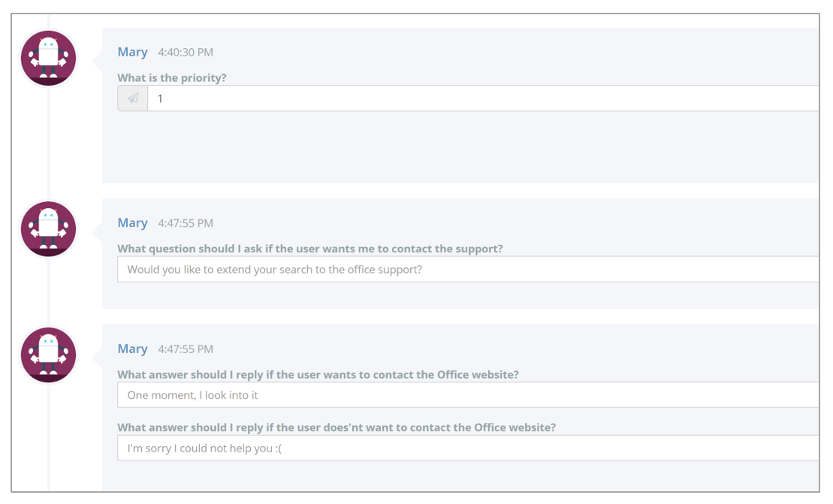Click the robot avatar beside the support question message
This screenshot has height=504, width=833.
[x=48, y=229]
